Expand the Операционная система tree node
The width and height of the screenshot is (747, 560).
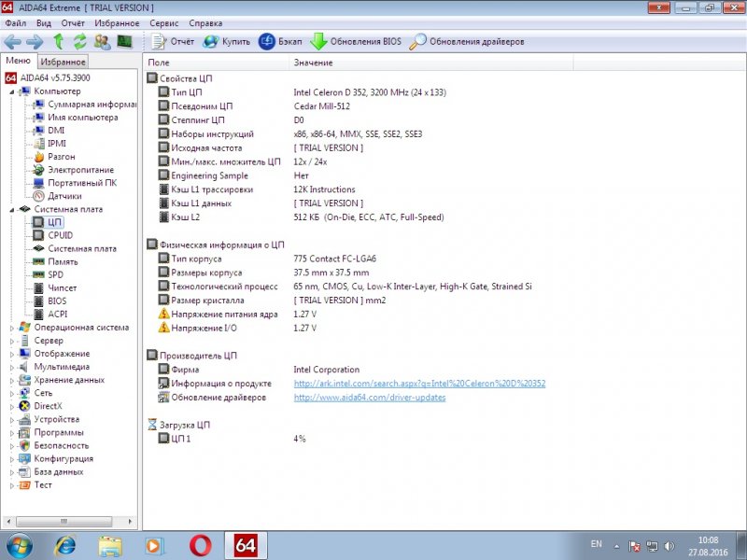12,328
